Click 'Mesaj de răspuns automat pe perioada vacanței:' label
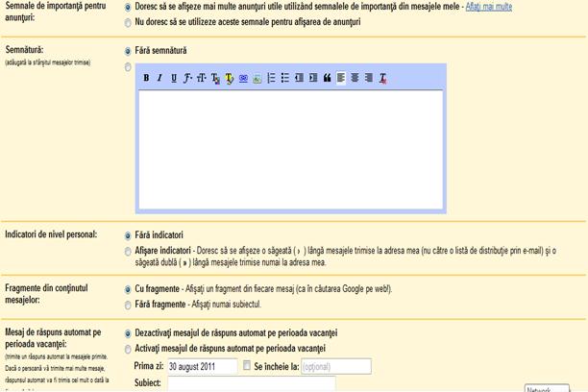Image resolution: width=588 pixels, height=392 pixels. 53,338
